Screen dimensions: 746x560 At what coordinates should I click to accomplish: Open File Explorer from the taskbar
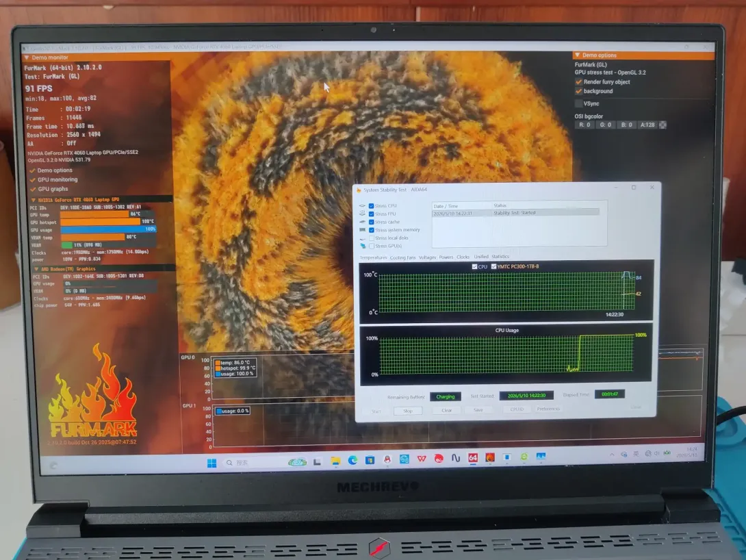(335, 461)
